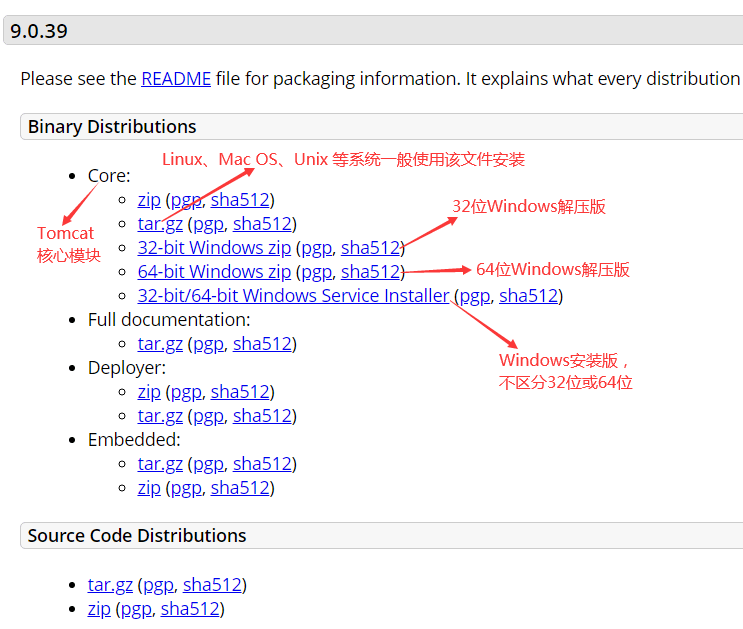
Task: Open sha512 link for source zip
Action: click(190, 609)
